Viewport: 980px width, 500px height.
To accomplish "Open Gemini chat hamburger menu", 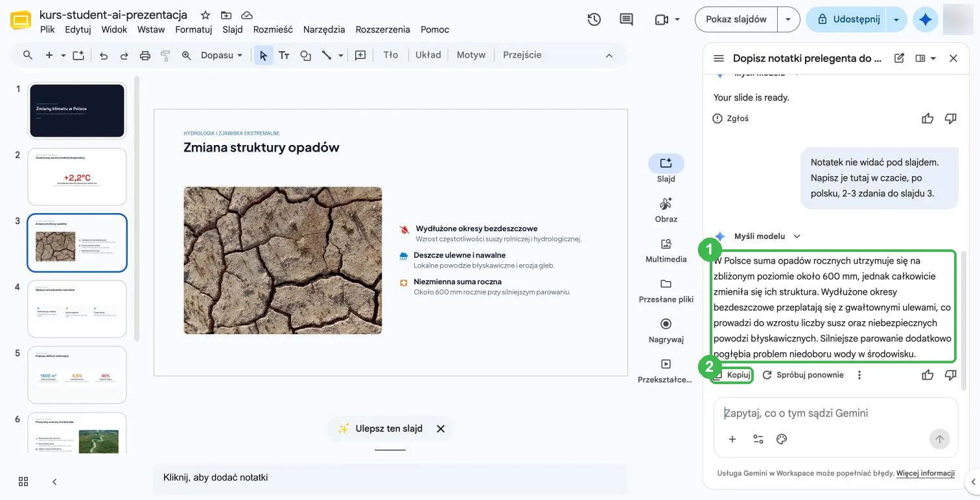I will pos(719,58).
